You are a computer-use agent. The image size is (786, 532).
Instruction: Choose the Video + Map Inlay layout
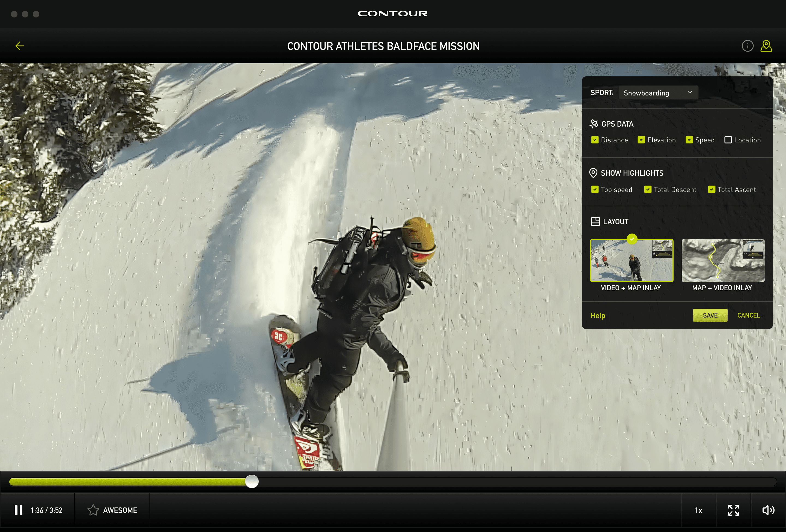click(x=632, y=261)
